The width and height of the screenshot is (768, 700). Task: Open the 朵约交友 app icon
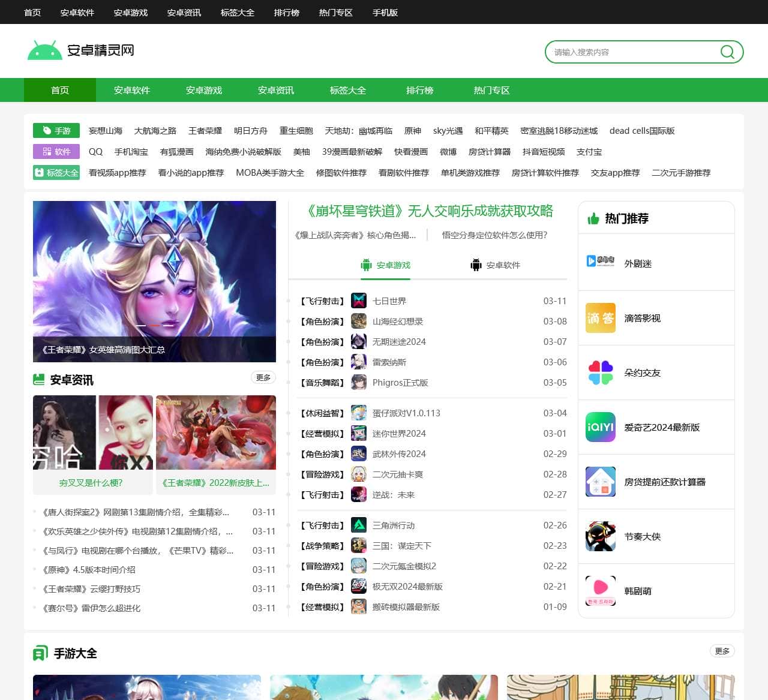point(601,372)
